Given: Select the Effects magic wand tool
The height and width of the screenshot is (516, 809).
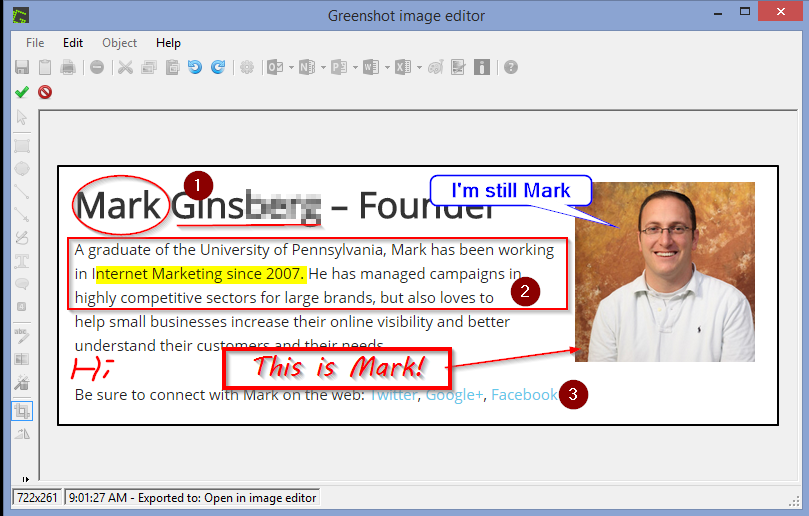Looking at the screenshot, I should pyautogui.click(x=22, y=382).
